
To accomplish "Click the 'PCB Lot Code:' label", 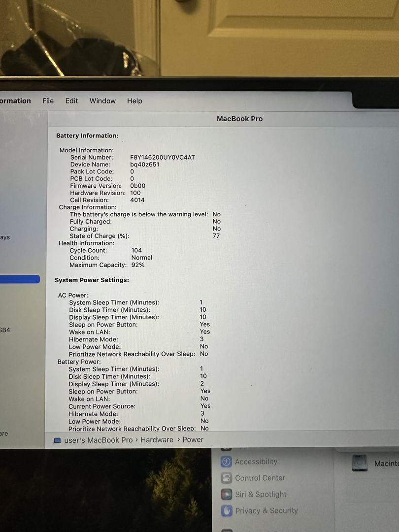I will tap(91, 179).
